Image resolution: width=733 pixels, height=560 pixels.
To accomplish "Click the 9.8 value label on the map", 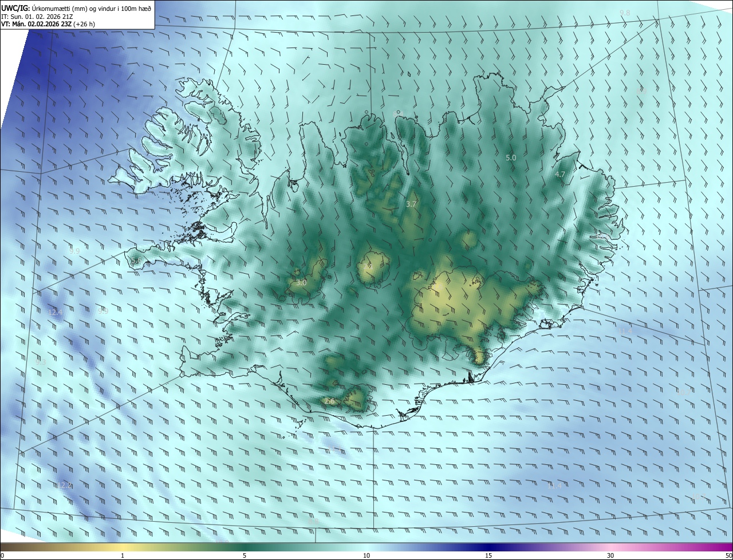I will (625, 13).
